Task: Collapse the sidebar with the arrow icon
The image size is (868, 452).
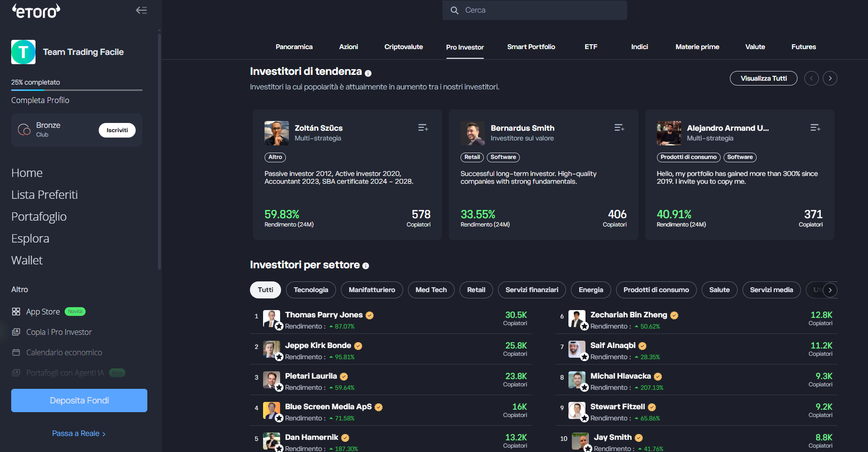Action: pos(142,10)
